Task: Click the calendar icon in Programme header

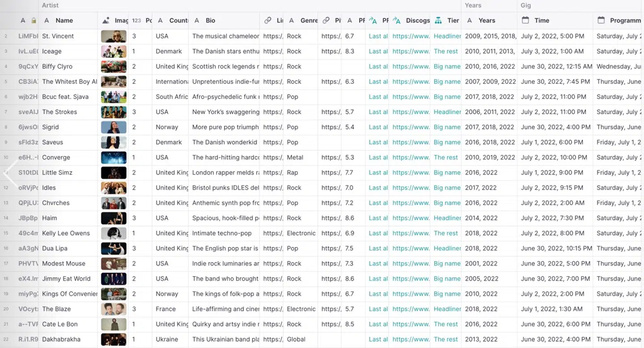Action: click(601, 21)
